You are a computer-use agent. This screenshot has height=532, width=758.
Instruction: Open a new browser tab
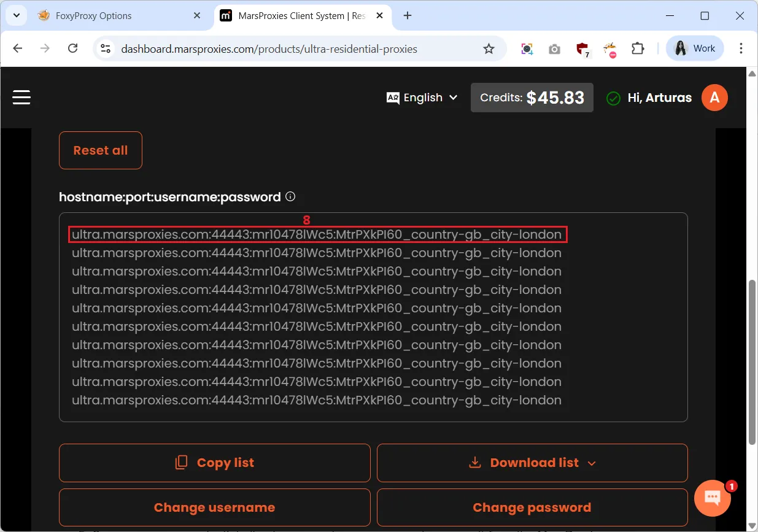(408, 16)
